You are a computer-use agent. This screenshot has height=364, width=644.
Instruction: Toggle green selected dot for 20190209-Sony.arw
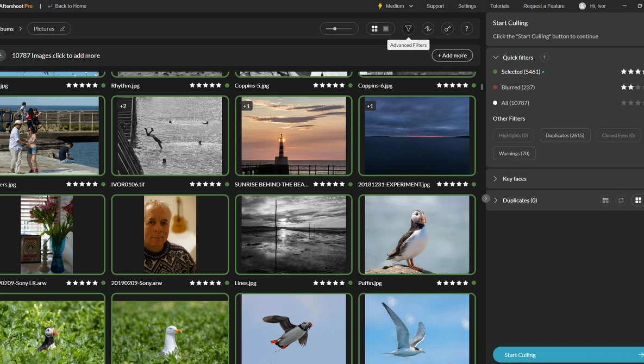pyautogui.click(x=227, y=283)
